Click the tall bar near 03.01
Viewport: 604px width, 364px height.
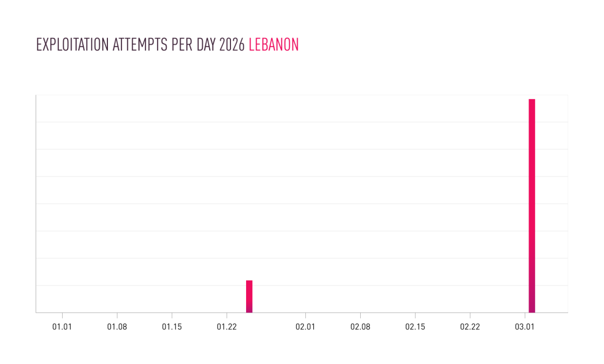(x=532, y=206)
